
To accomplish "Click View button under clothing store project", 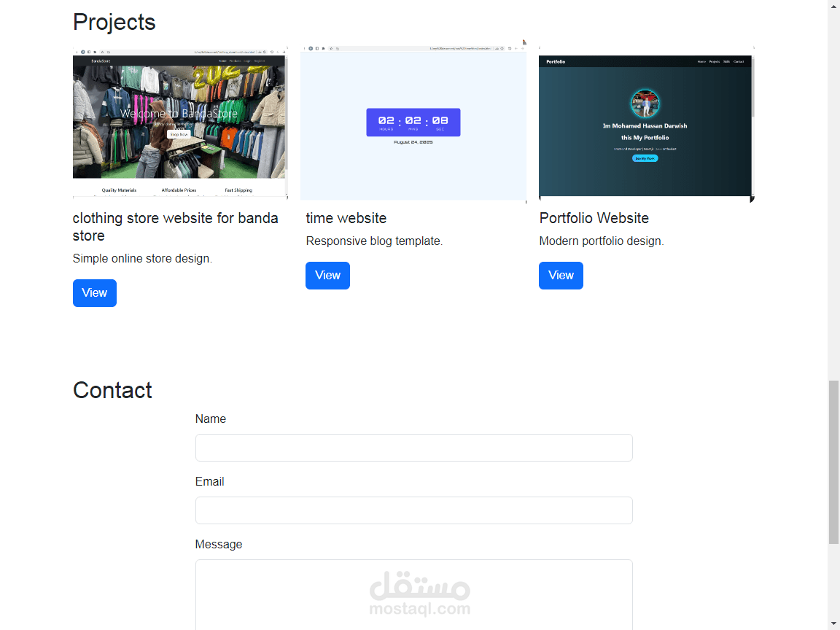I will (95, 293).
